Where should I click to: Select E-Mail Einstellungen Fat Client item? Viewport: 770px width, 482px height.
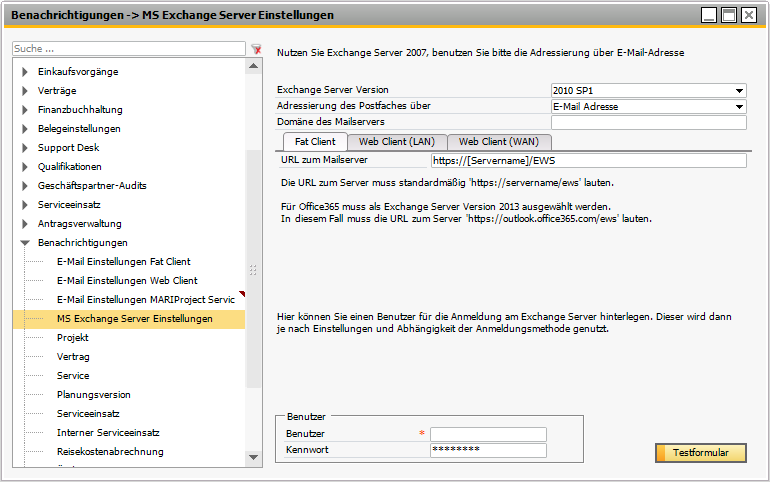tap(123, 262)
